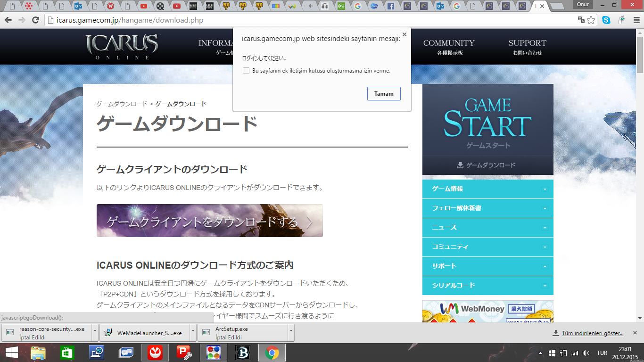This screenshot has height=362, width=644.
Task: Click the WebMoney banner
Action: point(487,312)
